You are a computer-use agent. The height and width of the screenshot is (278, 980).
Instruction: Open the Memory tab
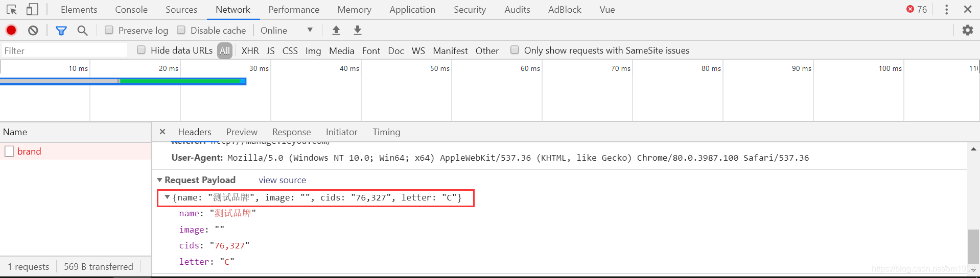pos(355,10)
